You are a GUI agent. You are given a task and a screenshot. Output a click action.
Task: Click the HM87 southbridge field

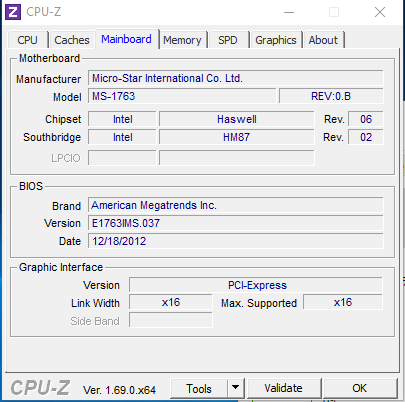(x=237, y=137)
